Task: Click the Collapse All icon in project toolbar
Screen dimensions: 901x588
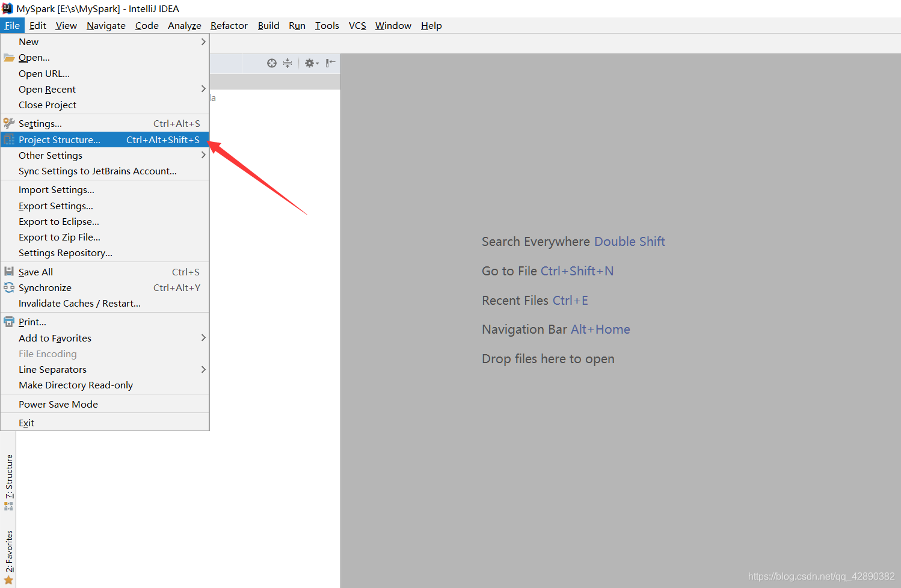Action: click(288, 63)
